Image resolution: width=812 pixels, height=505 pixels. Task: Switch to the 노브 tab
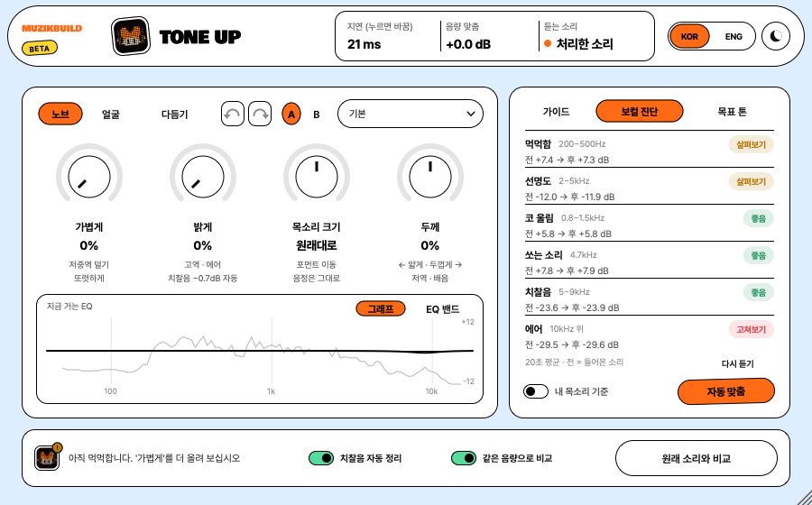click(60, 114)
